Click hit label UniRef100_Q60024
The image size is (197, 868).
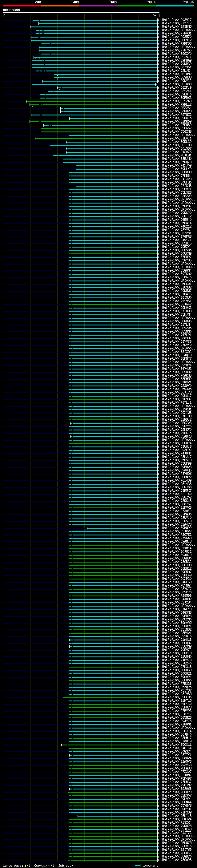(x=177, y=758)
